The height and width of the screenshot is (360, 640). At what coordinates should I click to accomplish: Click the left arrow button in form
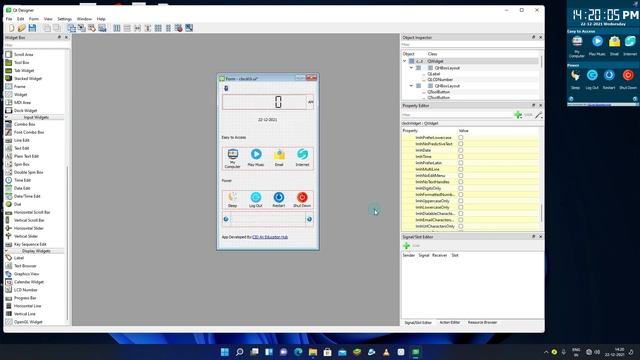pos(226,219)
